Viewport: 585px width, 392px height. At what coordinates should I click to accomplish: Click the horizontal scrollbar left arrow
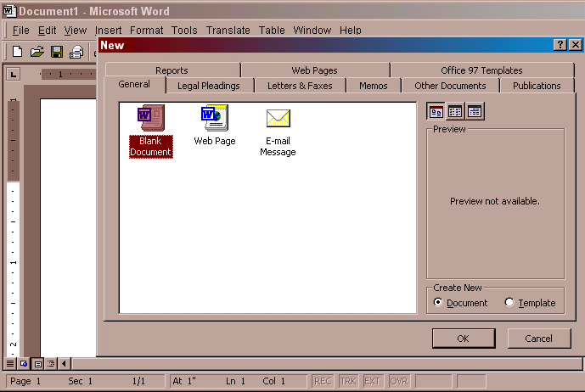click(65, 364)
